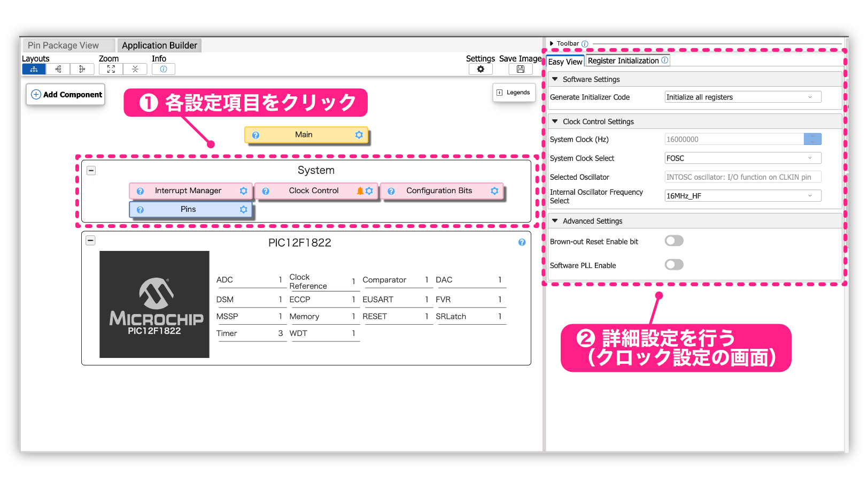Switch to Application Builder tab
868x489 pixels.
point(159,45)
